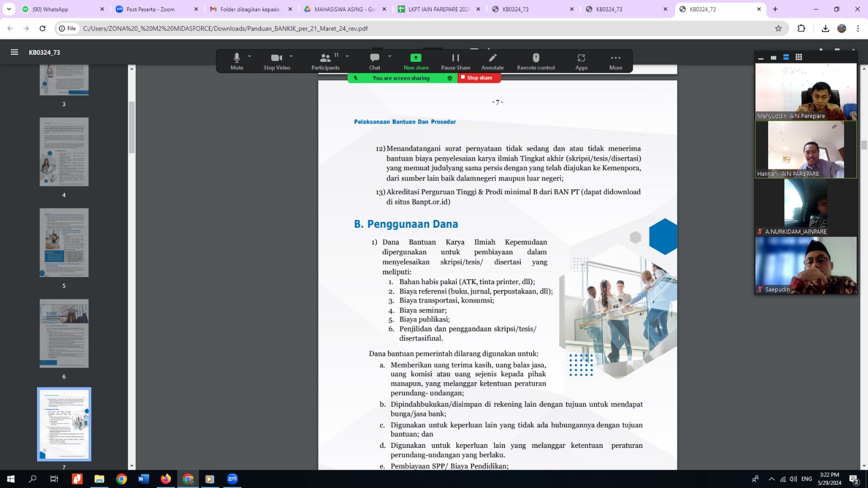Open the More options in Zoom toolbar
868x488 pixels.
(x=616, y=61)
